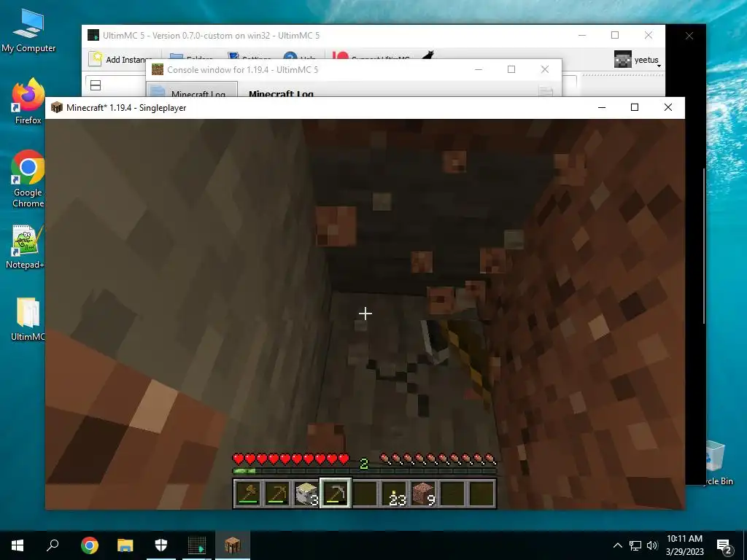Open the network status tray icon
Screen dimensions: 747x560
point(635,545)
